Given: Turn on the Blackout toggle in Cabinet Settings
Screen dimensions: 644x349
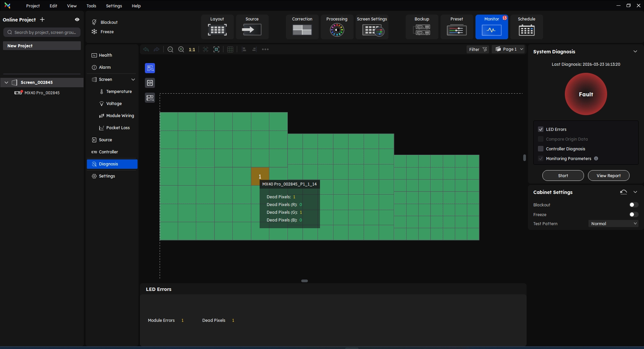Looking at the screenshot, I should (x=633, y=205).
